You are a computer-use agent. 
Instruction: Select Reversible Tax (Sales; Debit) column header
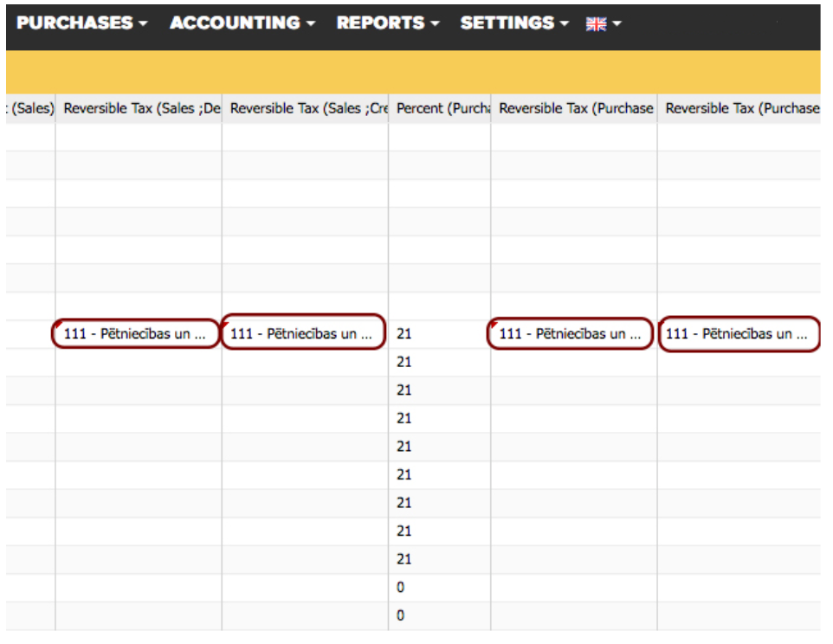(139, 109)
